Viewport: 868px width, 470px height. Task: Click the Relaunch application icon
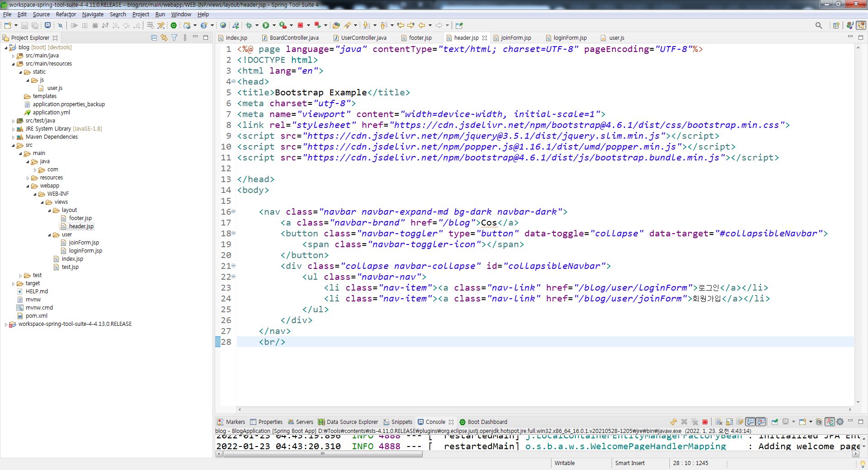click(x=317, y=25)
